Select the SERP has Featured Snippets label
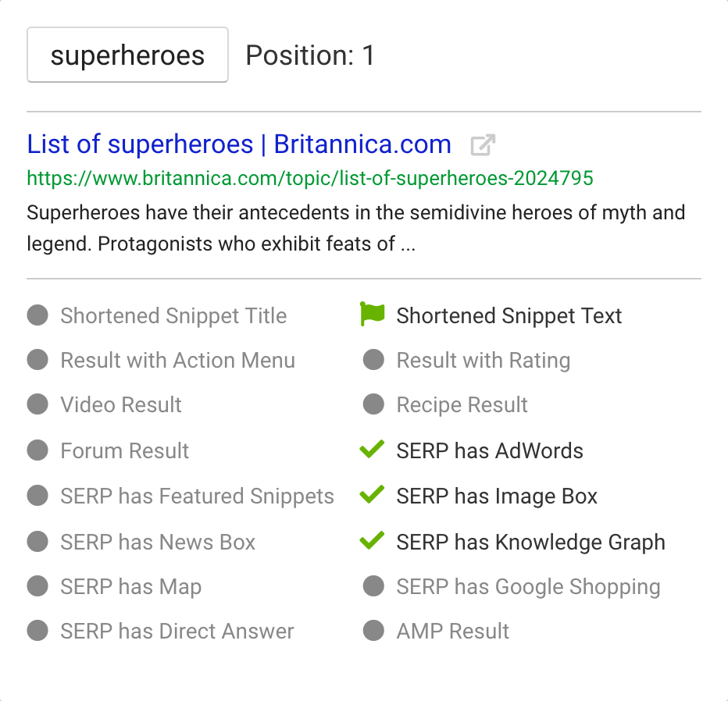This screenshot has width=728, height=701. 198,496
